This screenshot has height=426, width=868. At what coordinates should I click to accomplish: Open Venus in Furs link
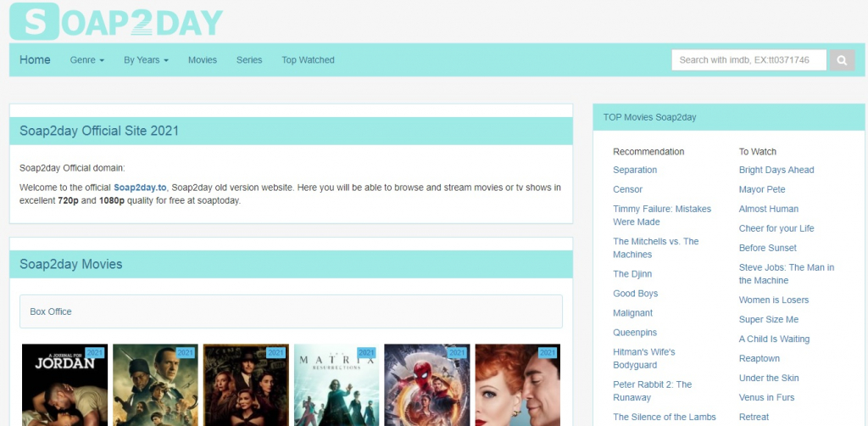pos(766,396)
